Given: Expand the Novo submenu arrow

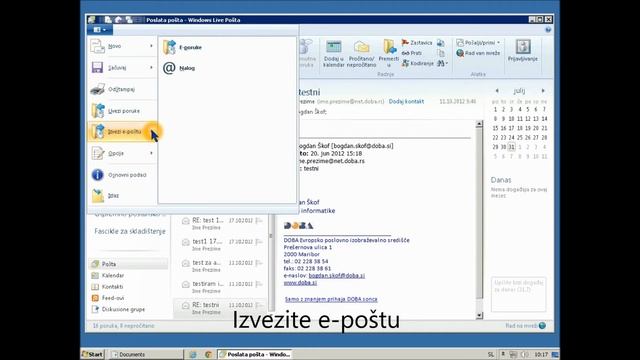Looking at the screenshot, I should pyautogui.click(x=151, y=46).
